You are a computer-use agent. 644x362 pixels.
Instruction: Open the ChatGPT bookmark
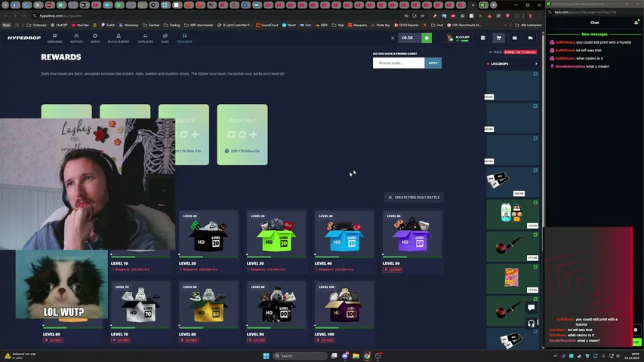(59, 25)
